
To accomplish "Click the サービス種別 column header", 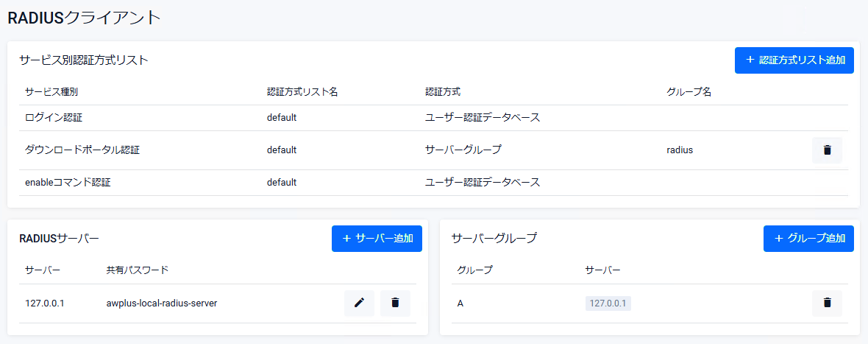I will pos(51,92).
